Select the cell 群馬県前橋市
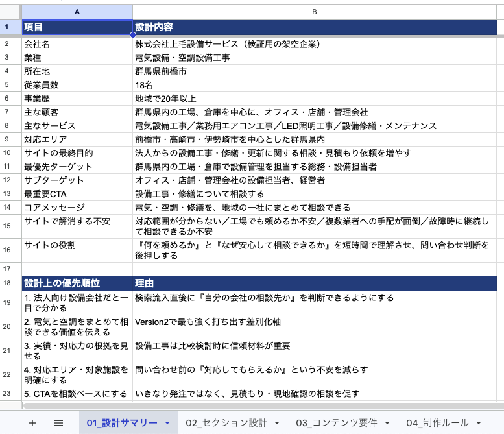This screenshot has height=434, width=504. [315, 71]
